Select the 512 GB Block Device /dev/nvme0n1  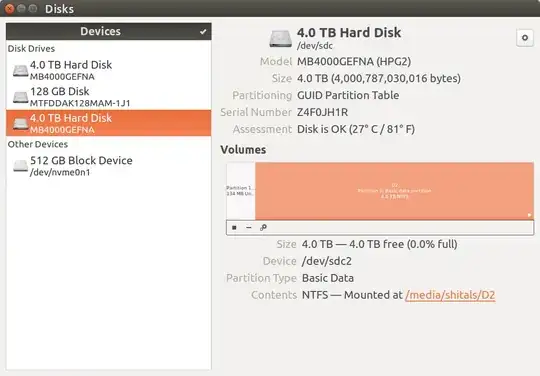[108, 166]
